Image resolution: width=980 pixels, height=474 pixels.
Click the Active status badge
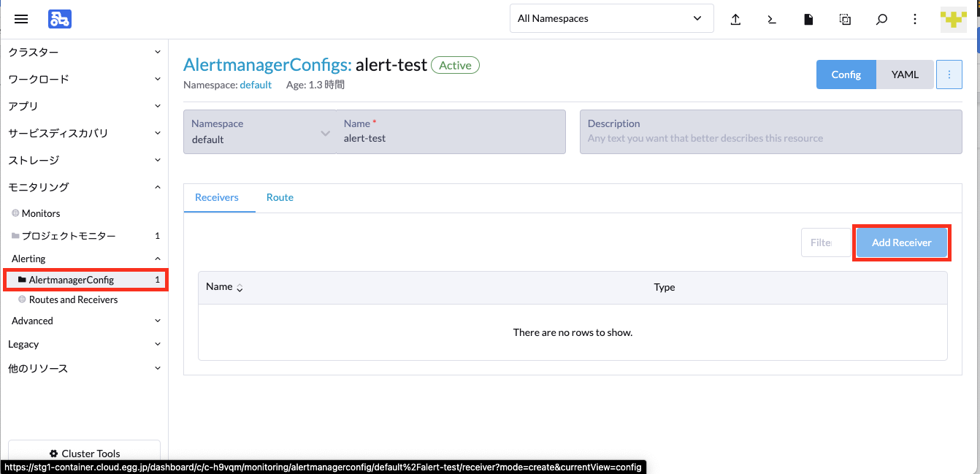[456, 65]
